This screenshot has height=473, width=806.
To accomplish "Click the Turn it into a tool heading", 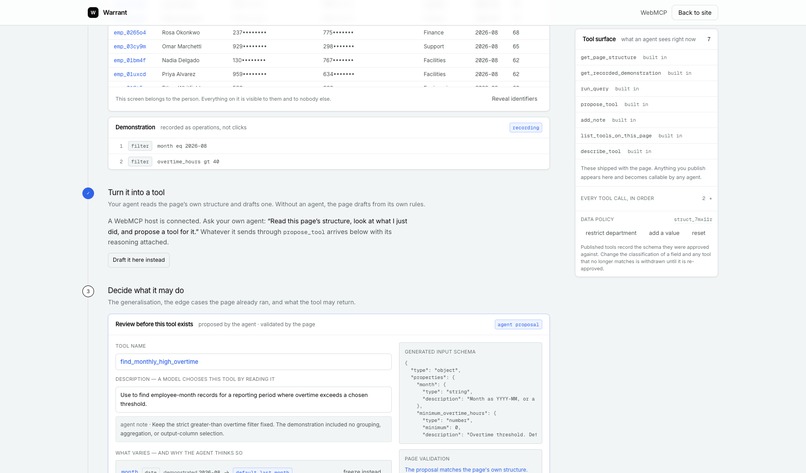I will 136,192.
